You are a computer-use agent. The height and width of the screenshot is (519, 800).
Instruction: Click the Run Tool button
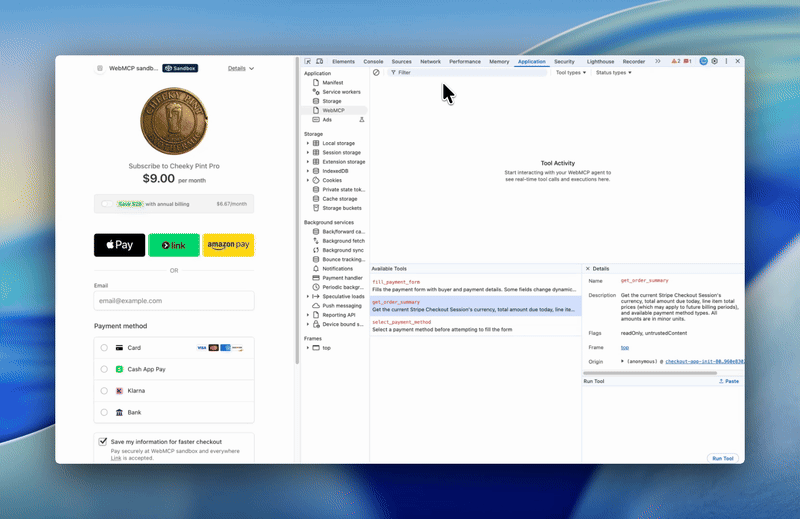click(722, 458)
